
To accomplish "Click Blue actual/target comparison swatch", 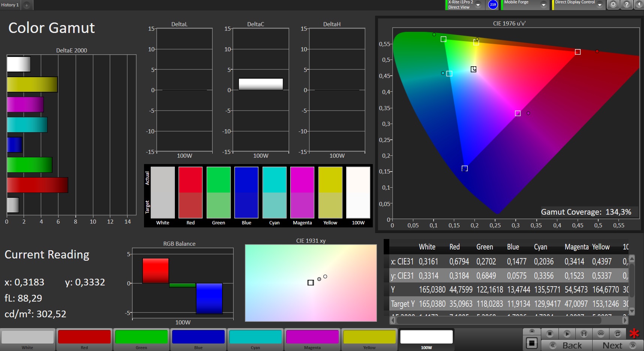I will (x=246, y=193).
